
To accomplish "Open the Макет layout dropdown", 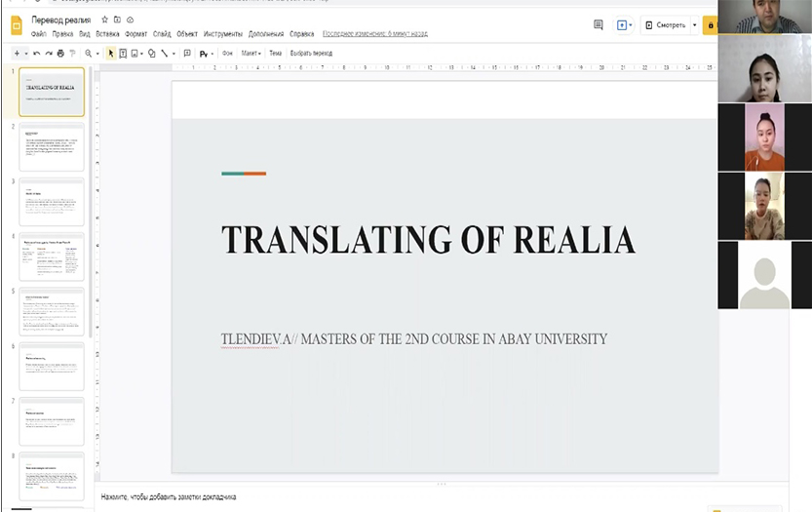I will tap(251, 54).
